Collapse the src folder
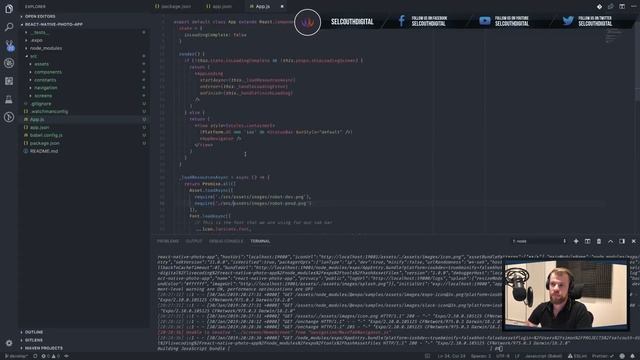The width and height of the screenshot is (640, 360). pos(33,56)
